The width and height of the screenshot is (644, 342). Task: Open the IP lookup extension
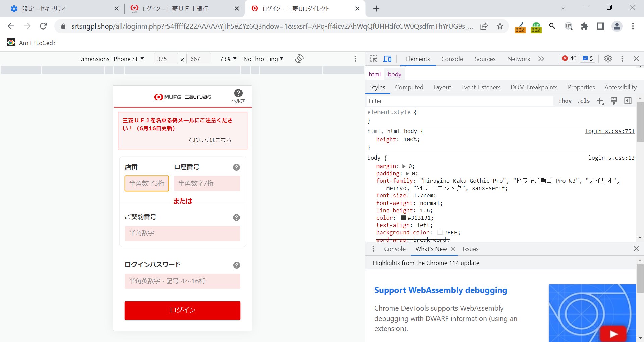[568, 26]
